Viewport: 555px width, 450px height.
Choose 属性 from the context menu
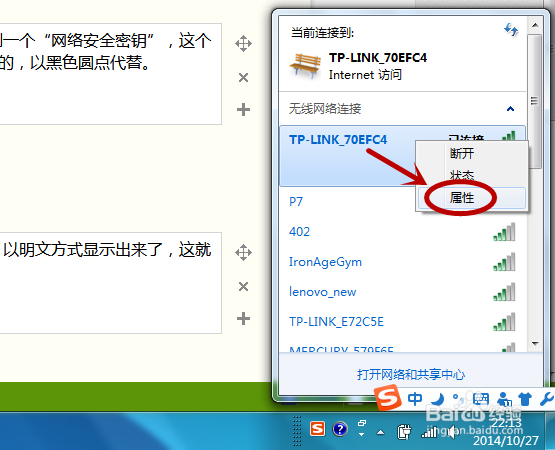pos(471,198)
